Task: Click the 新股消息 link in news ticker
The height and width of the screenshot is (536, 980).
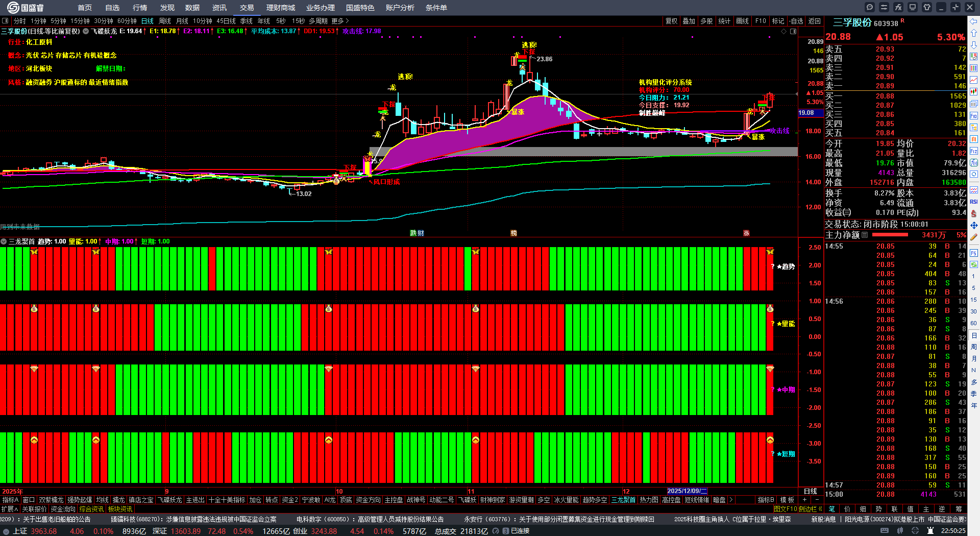Action: coord(823,519)
